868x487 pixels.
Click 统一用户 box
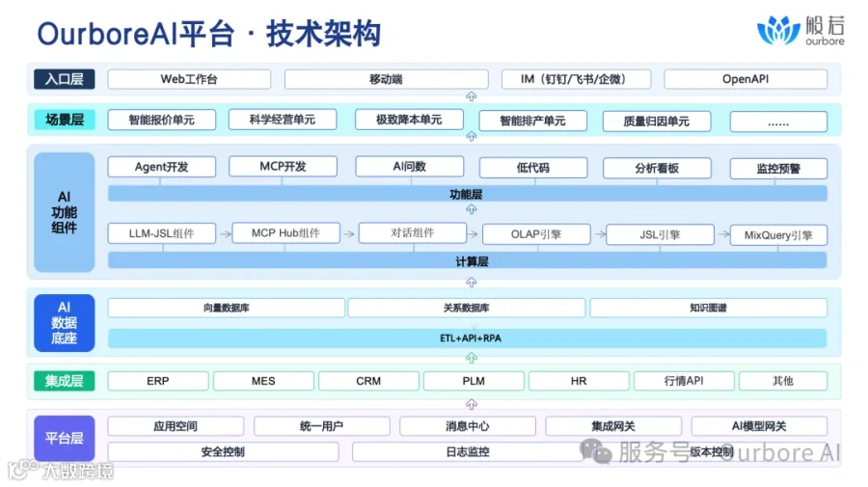click(321, 426)
